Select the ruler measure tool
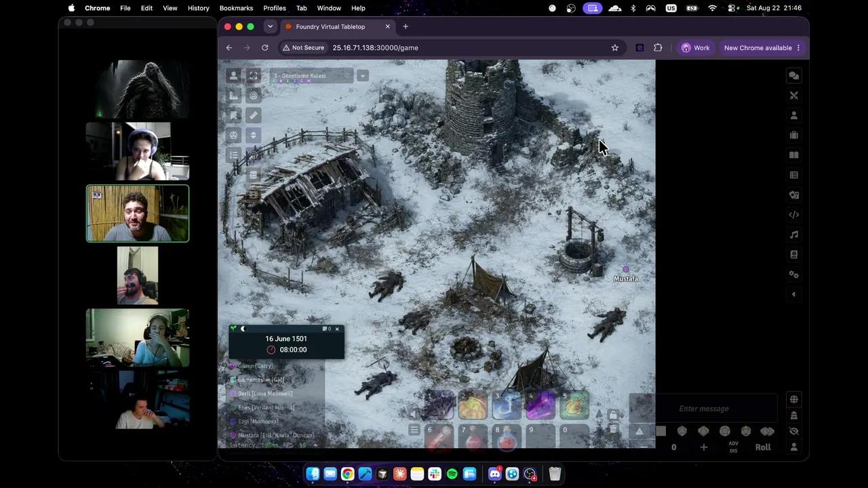868x488 pixels. pos(253,115)
